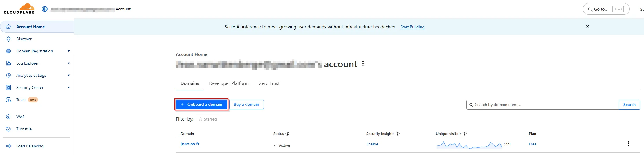The width and height of the screenshot is (644, 155).
Task: Open the Start Building link
Action: point(412,27)
